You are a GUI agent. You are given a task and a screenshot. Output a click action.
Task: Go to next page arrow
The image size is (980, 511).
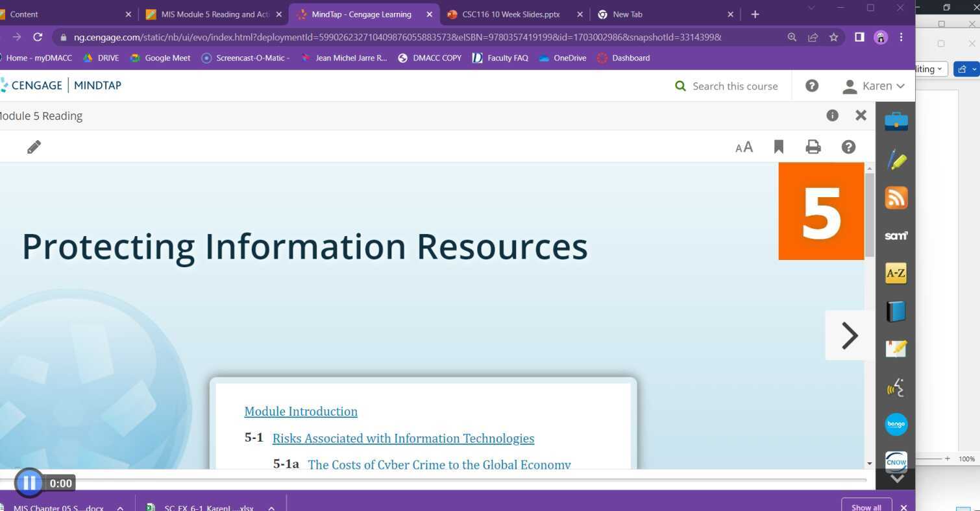(849, 335)
